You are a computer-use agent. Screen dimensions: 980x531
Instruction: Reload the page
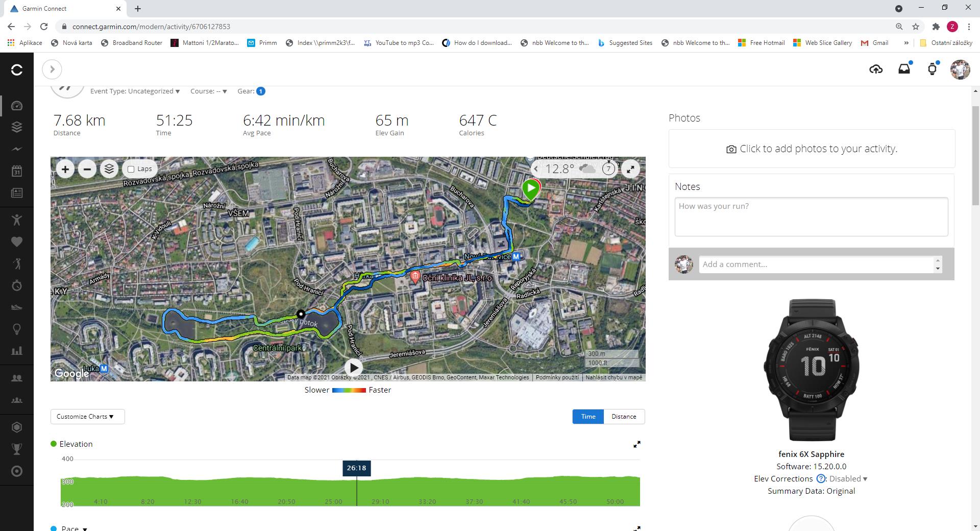(44, 27)
